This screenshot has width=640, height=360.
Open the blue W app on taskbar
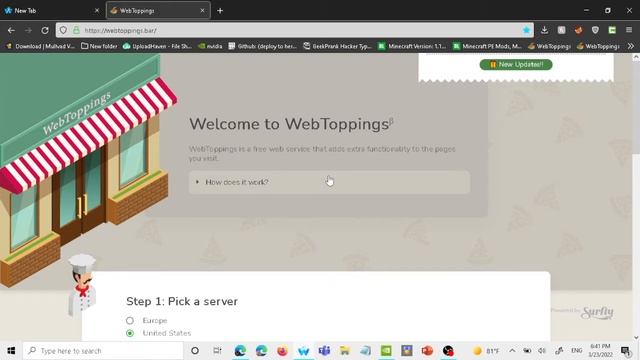coord(303,351)
